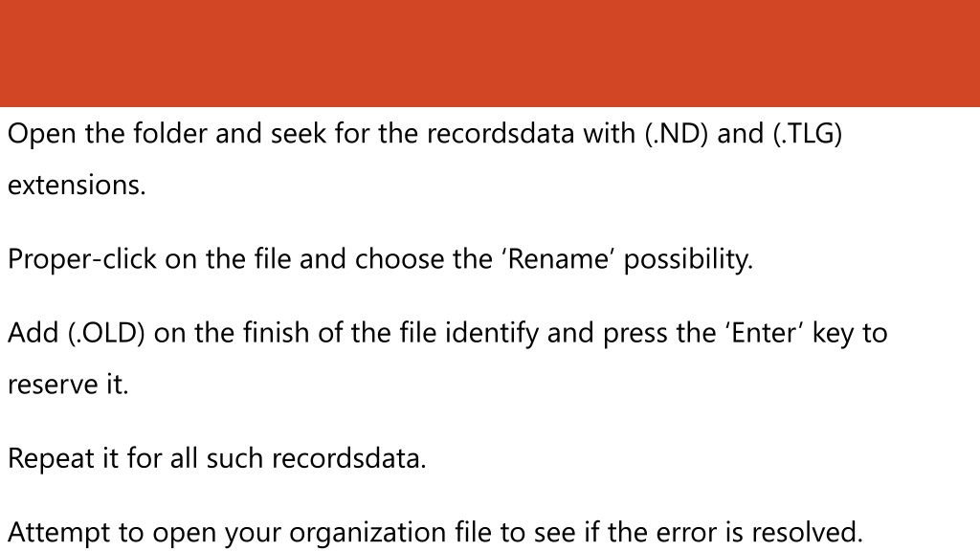The width and height of the screenshot is (980, 551).
Task: Click the orange header banner
Action: (490, 54)
